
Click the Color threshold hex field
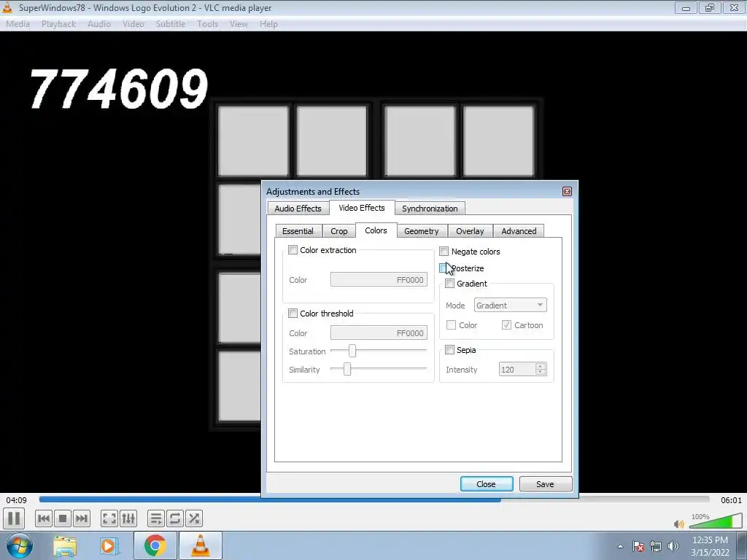tap(379, 332)
